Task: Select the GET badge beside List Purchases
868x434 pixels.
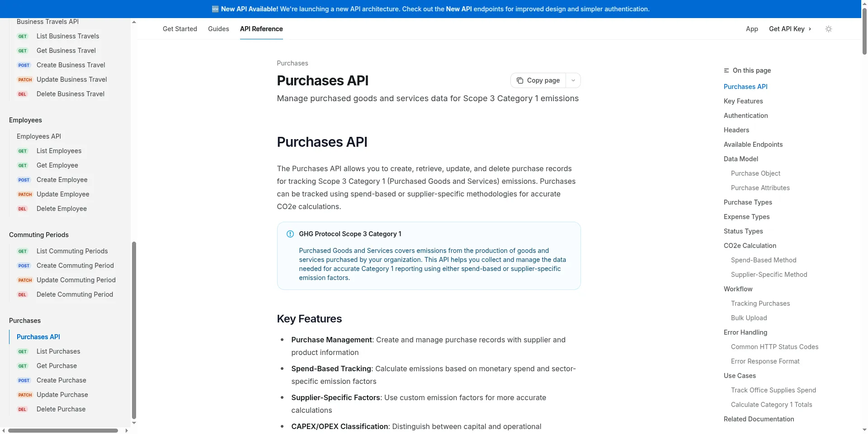Action: pos(23,351)
